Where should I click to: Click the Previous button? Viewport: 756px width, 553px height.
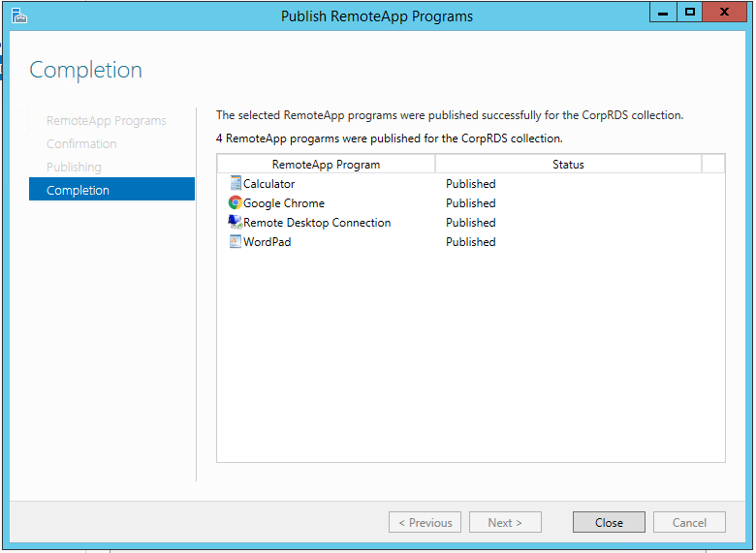(x=425, y=522)
